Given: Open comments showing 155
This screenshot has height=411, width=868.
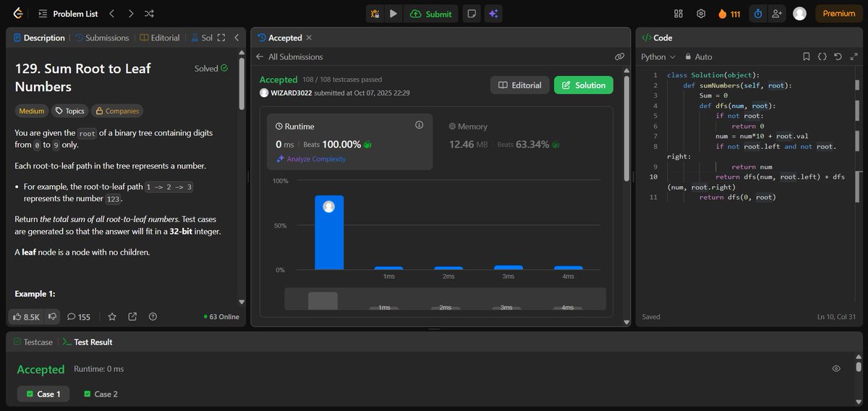Looking at the screenshot, I should click(79, 316).
